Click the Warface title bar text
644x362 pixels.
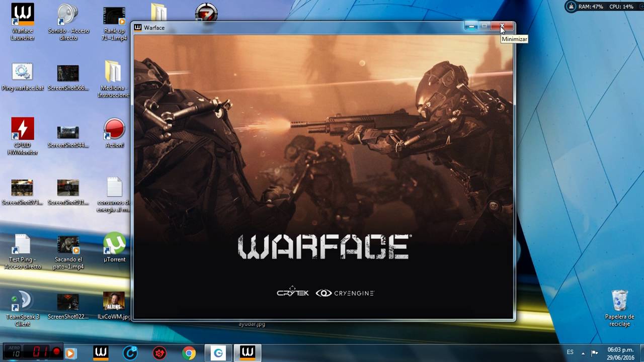(154, 28)
